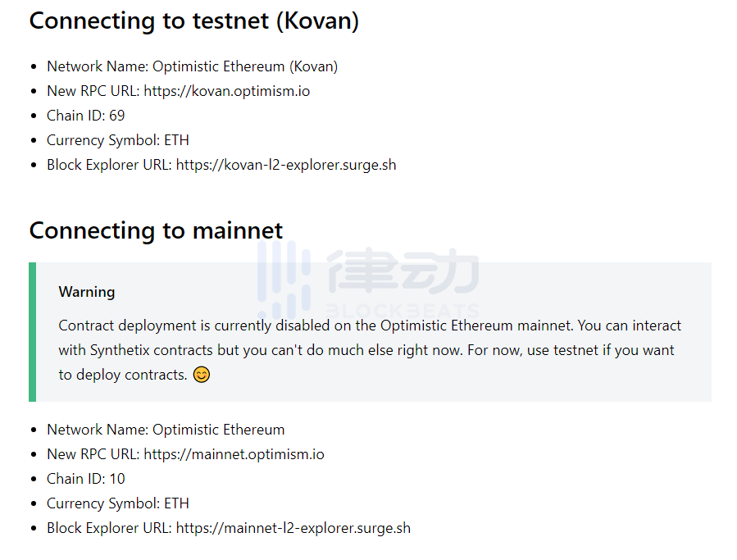Open the kovan-l2-explorer.surge.sh block explorer link

(x=286, y=165)
